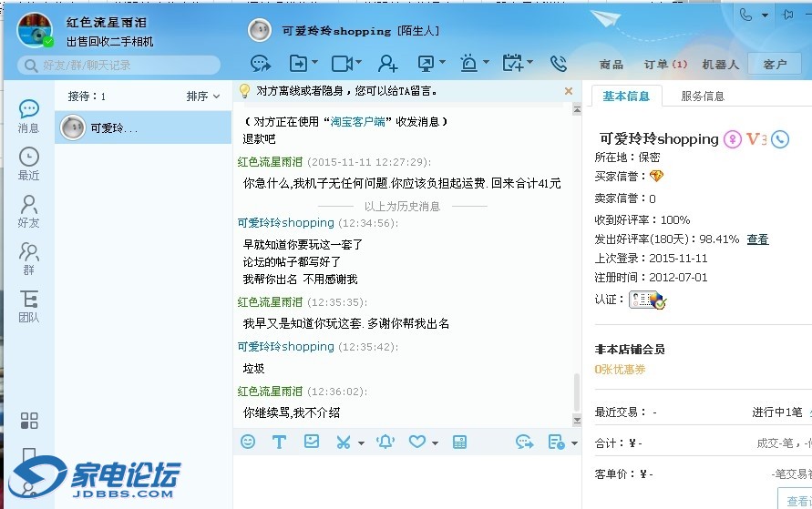Expand the calendar schedule dropdown arrow
The height and width of the screenshot is (509, 812).
pos(529,62)
